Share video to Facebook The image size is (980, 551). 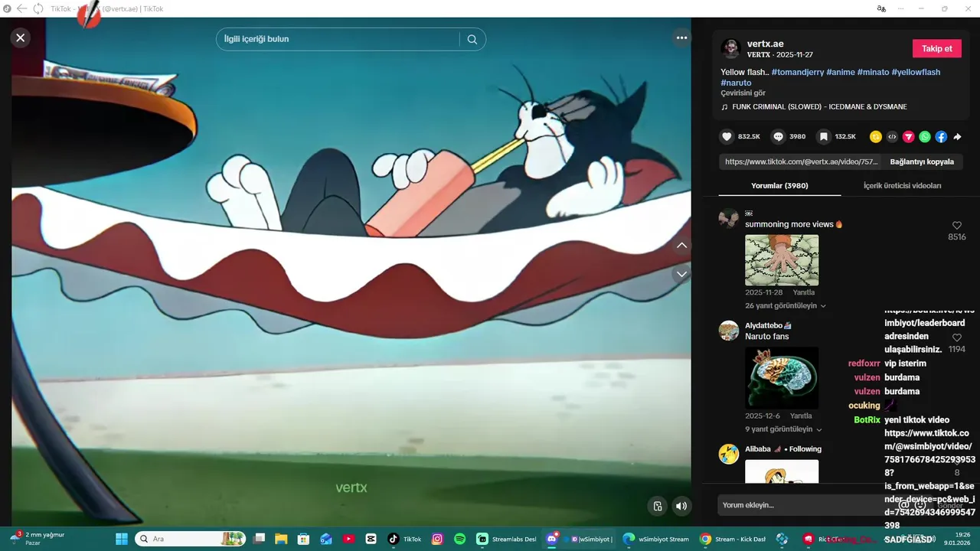point(941,137)
